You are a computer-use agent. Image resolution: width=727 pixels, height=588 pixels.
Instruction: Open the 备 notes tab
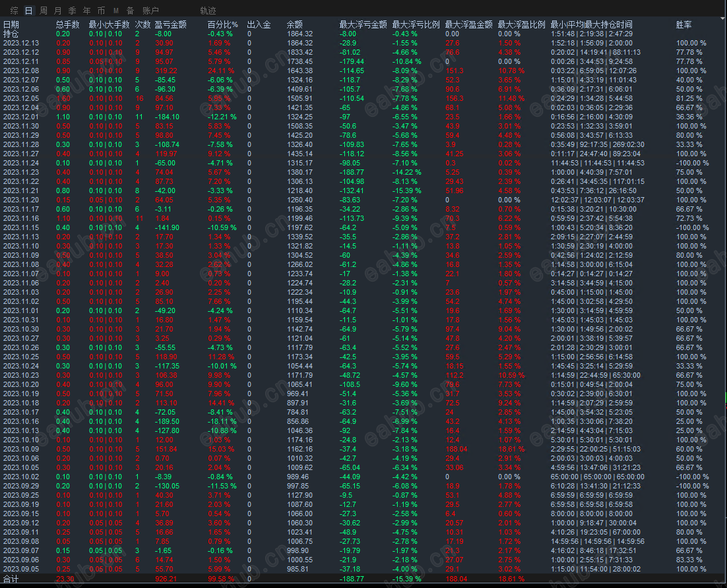tap(130, 10)
